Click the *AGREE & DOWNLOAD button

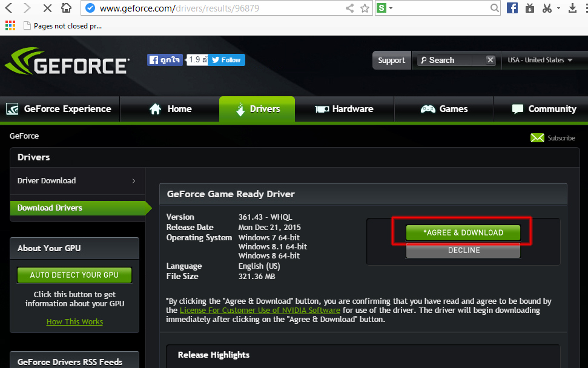(x=463, y=232)
